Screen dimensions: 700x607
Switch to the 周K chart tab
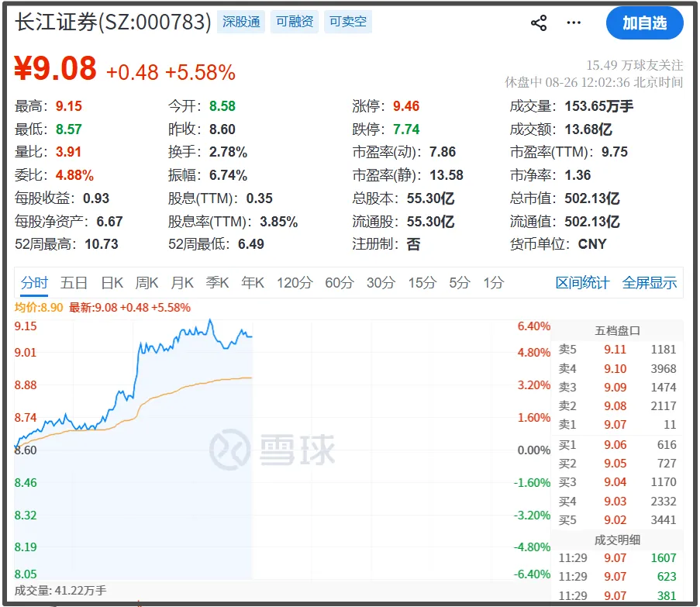(147, 283)
